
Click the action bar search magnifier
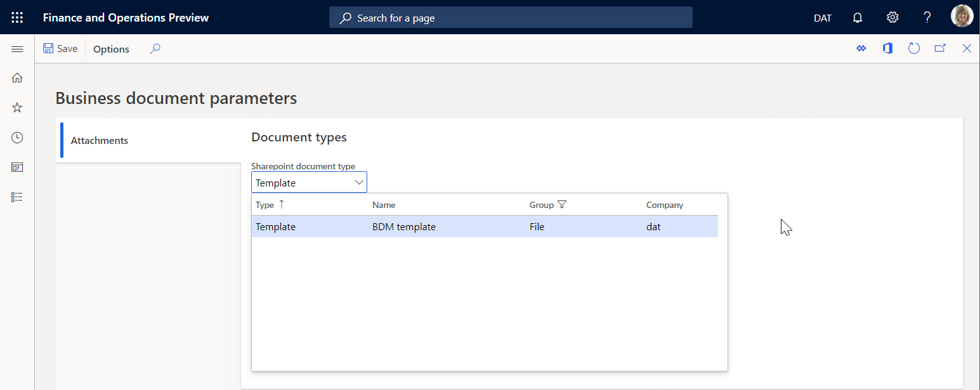[155, 49]
